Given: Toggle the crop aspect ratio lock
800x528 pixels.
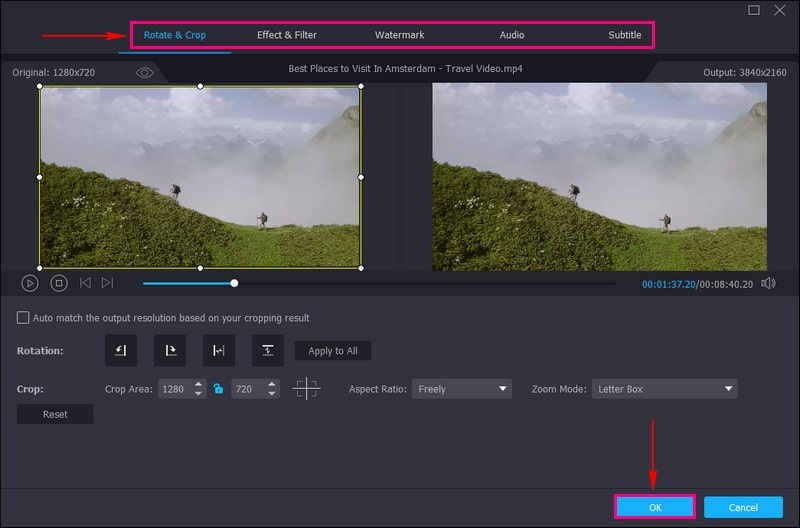Looking at the screenshot, I should point(218,389).
